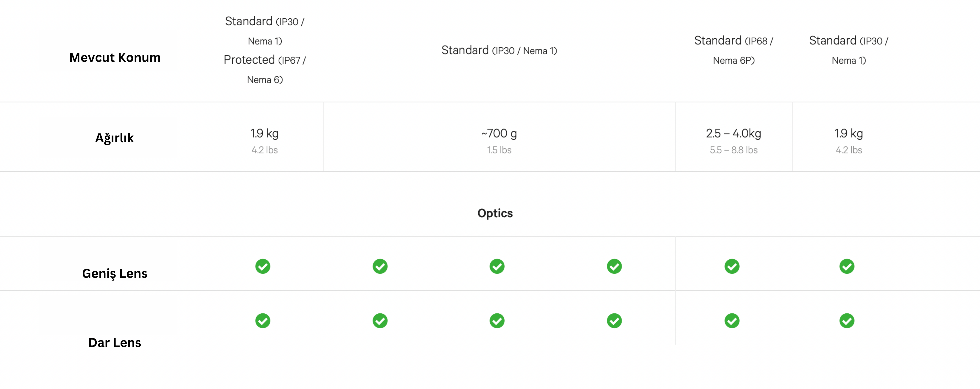Click third green checkmark in Geniş Lens row
Screen dimensions: 980x389
point(497,267)
